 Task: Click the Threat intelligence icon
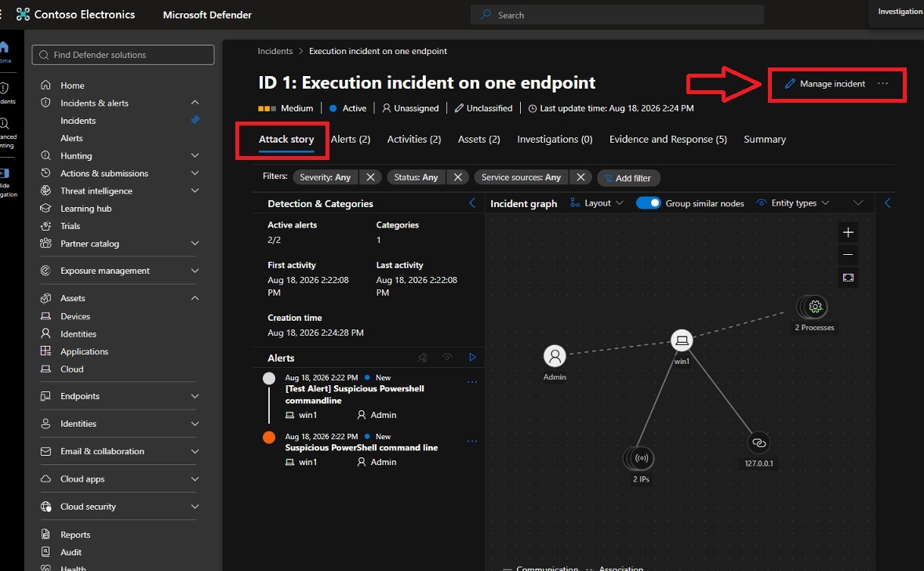45,191
